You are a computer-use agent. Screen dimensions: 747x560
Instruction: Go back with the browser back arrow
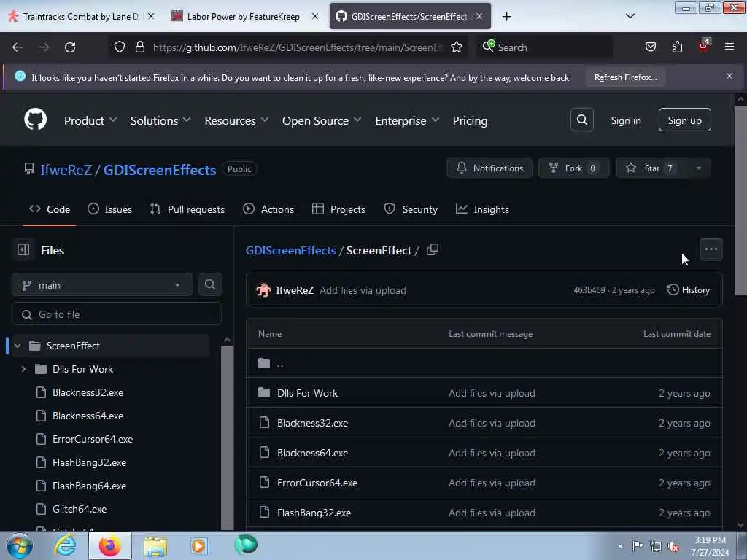point(18,47)
